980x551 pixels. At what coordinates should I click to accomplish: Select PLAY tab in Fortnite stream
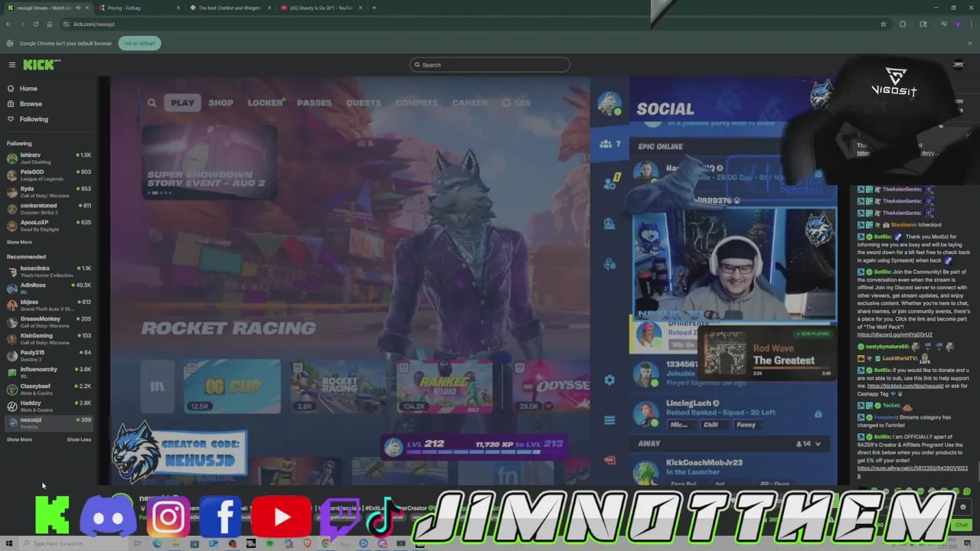182,103
